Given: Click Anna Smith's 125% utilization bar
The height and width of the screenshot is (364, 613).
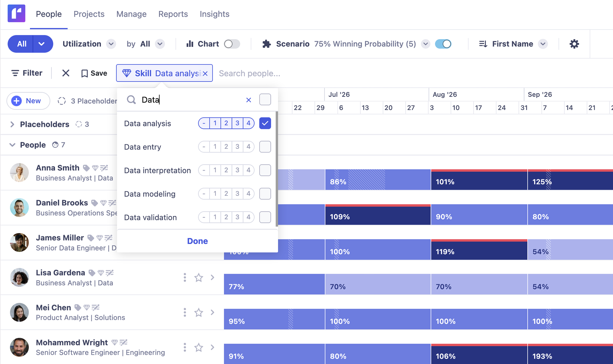Looking at the screenshot, I should [x=570, y=180].
